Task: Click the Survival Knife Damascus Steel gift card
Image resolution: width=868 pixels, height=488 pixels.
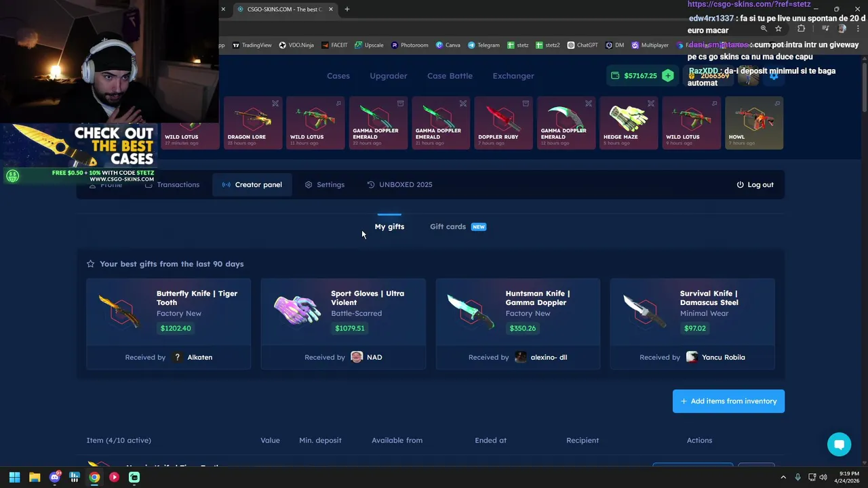Action: tap(692, 323)
